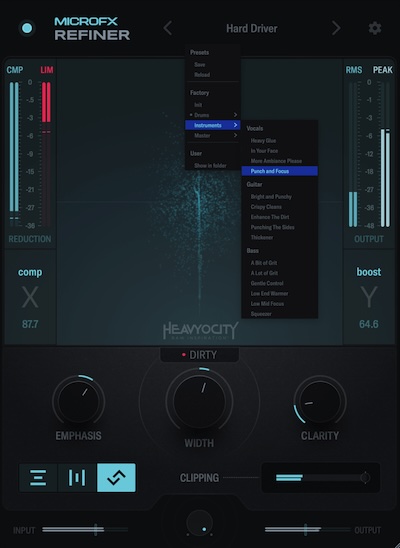Screen dimensions: 400x548
Task: Click the OUTPUT gain slider
Action: pos(307,530)
